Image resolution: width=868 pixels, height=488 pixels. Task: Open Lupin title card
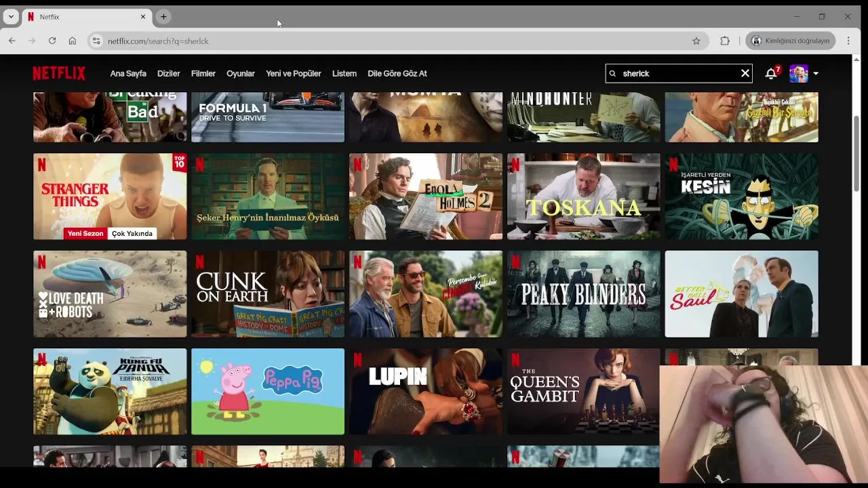click(x=426, y=391)
